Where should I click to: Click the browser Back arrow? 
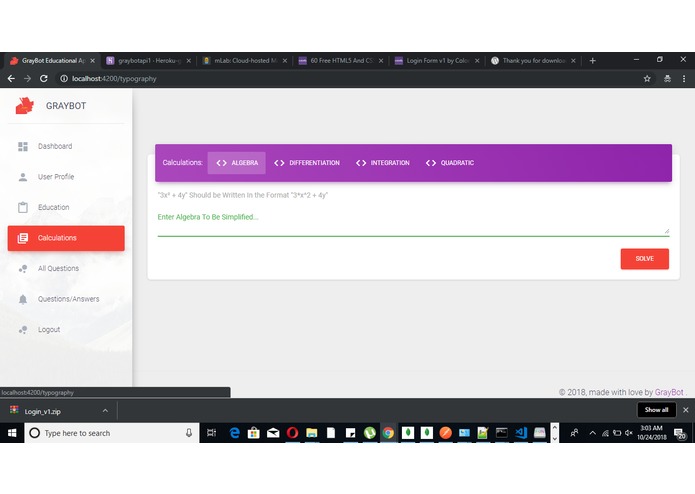11,78
